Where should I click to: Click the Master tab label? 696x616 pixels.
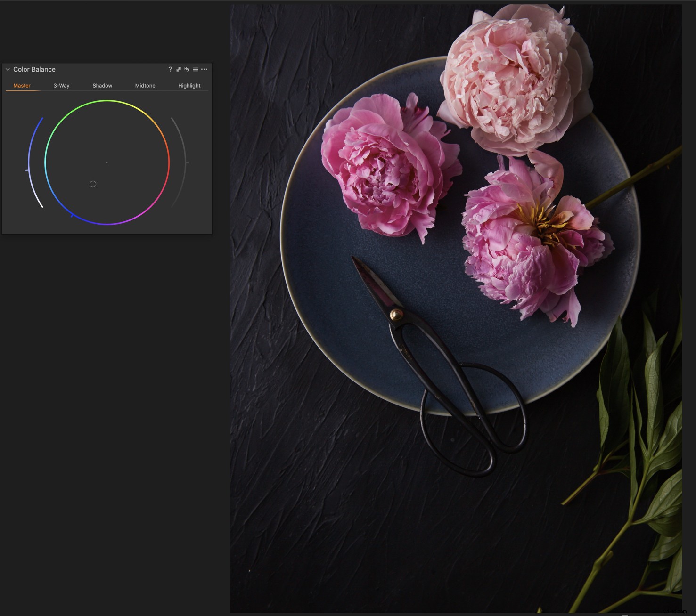coord(21,85)
